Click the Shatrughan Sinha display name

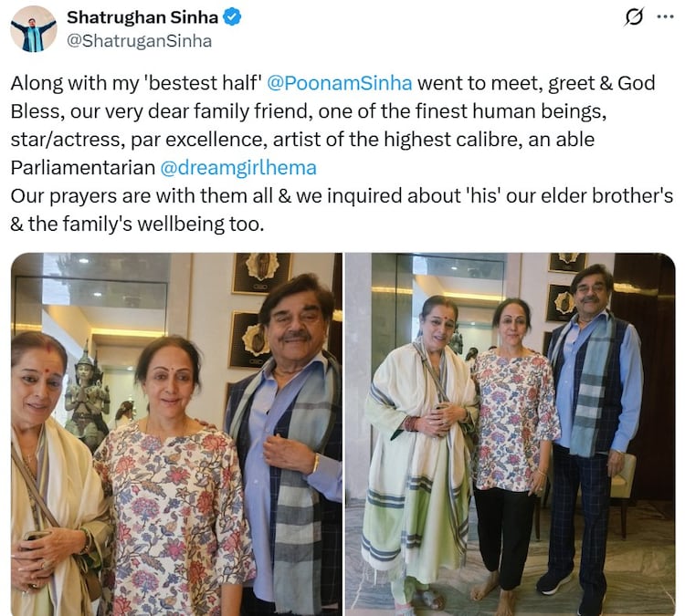pos(142,17)
